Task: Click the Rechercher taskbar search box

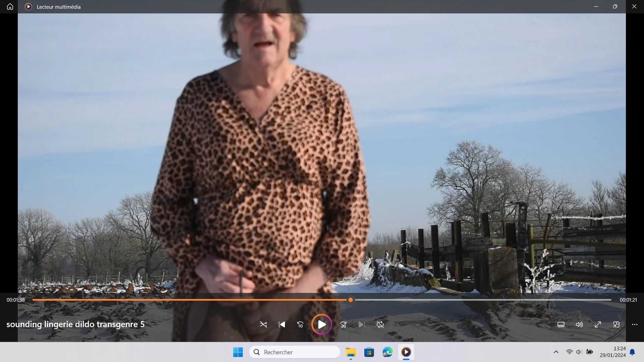Action: (294, 352)
